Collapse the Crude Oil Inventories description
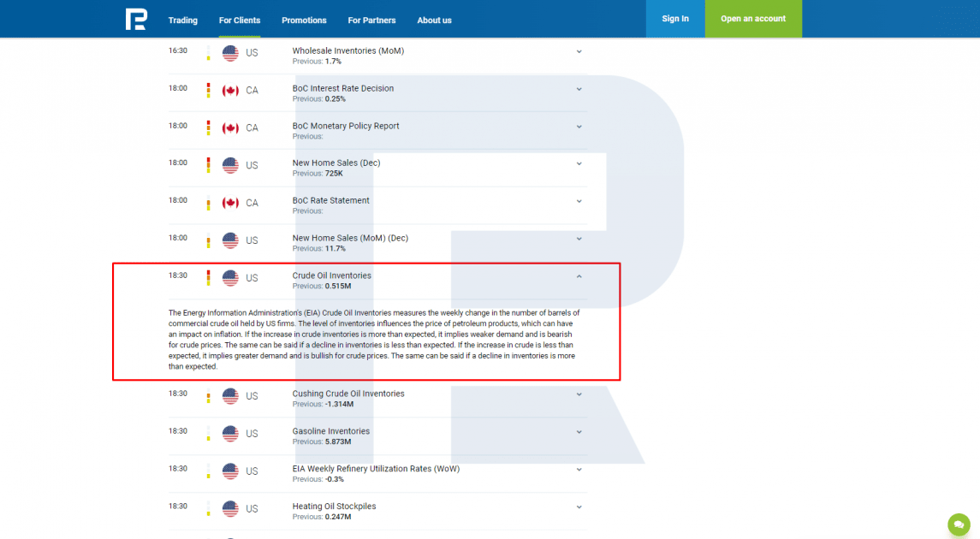The width and height of the screenshot is (980, 539). pos(579,276)
